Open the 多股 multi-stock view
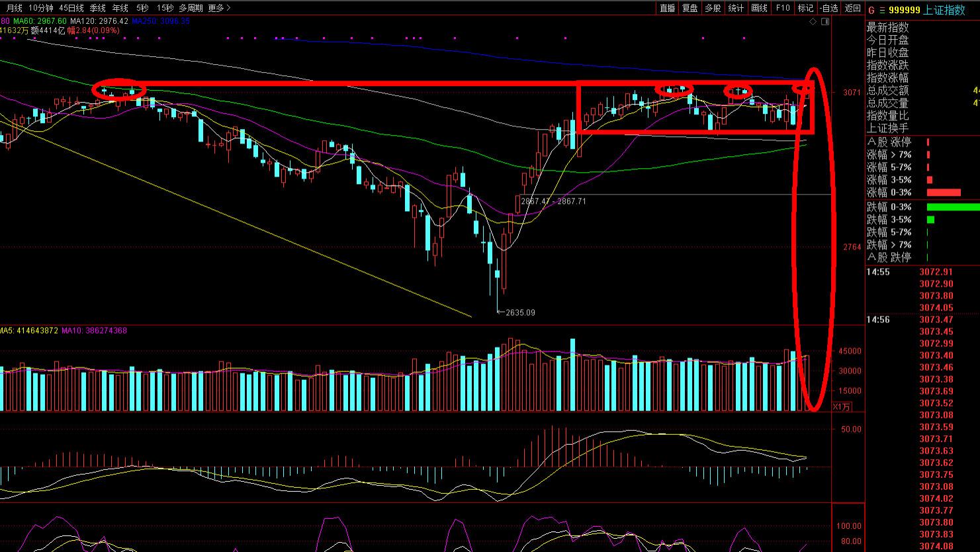The height and width of the screenshot is (552, 980). pyautogui.click(x=713, y=8)
